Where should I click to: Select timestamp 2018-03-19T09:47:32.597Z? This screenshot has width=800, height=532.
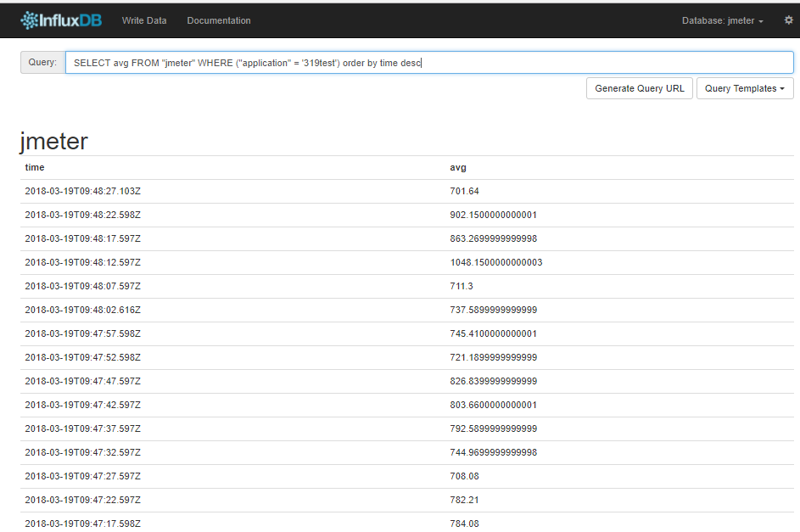point(82,452)
